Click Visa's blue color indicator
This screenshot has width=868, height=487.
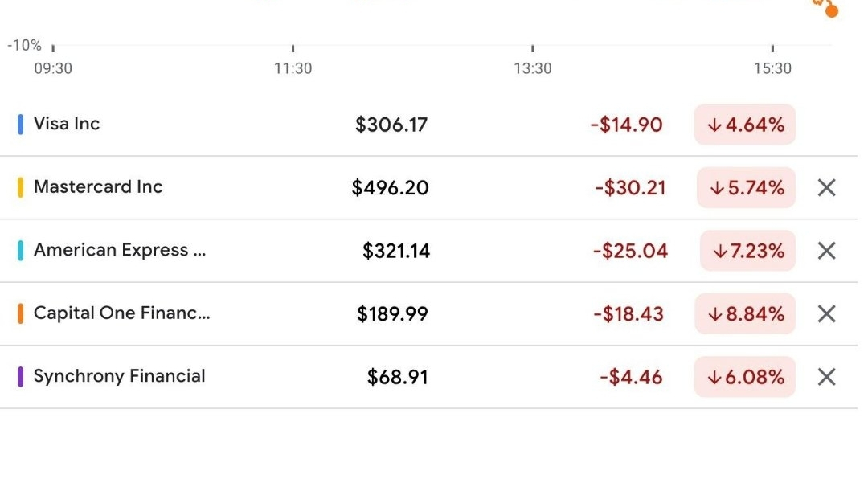coord(21,125)
